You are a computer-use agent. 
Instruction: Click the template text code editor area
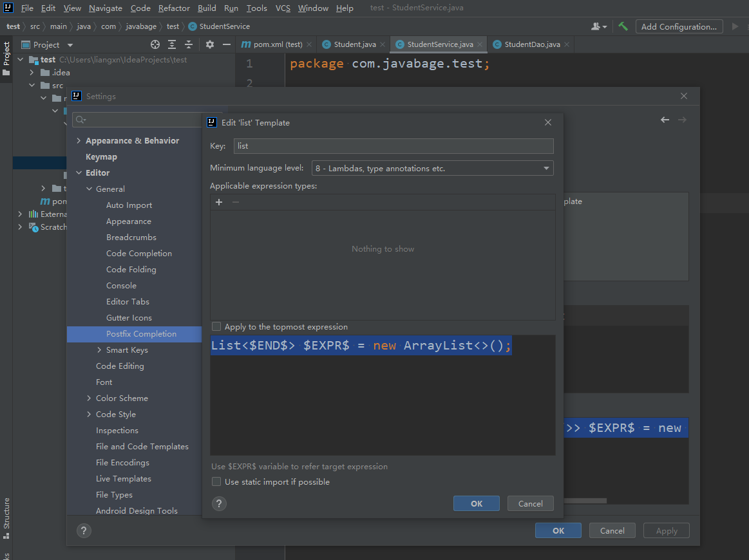(x=383, y=395)
